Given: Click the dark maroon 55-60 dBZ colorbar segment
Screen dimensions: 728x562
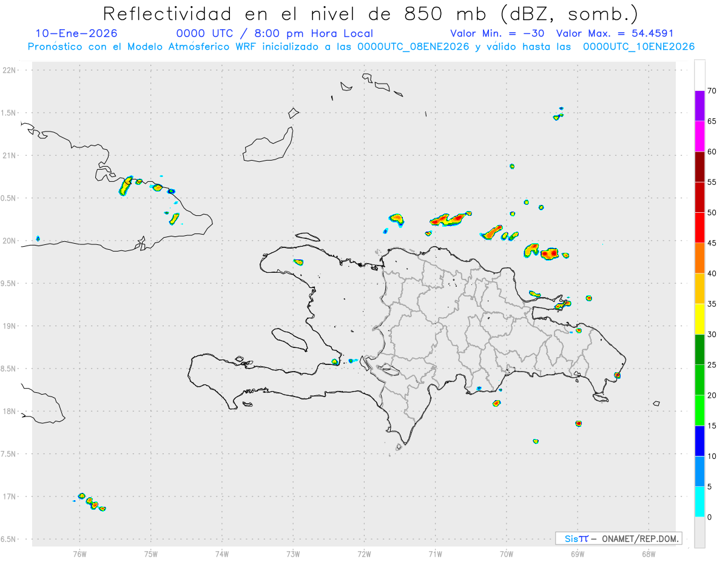Looking at the screenshot, I should [699, 167].
